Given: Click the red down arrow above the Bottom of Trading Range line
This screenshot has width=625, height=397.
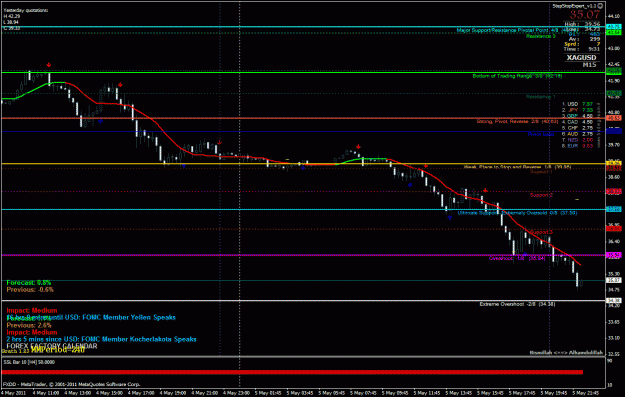Looking at the screenshot, I should [49, 65].
